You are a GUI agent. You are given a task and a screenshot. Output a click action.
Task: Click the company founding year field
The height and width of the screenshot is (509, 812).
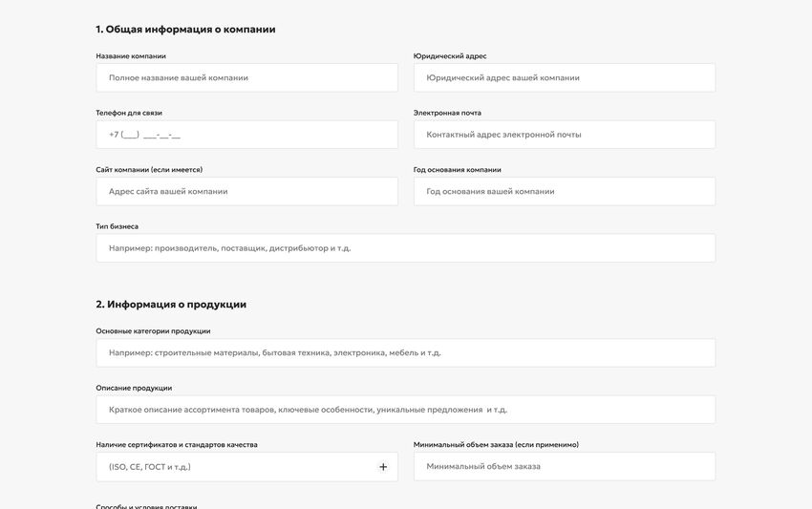coord(564,191)
